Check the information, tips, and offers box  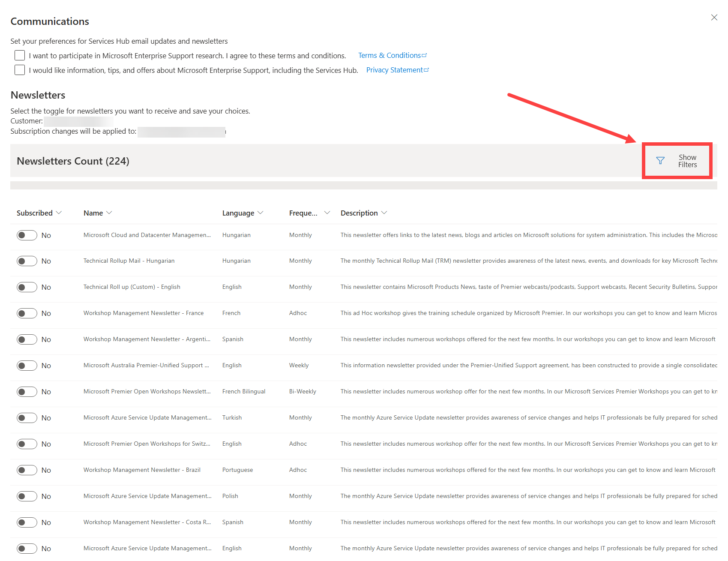tap(20, 70)
